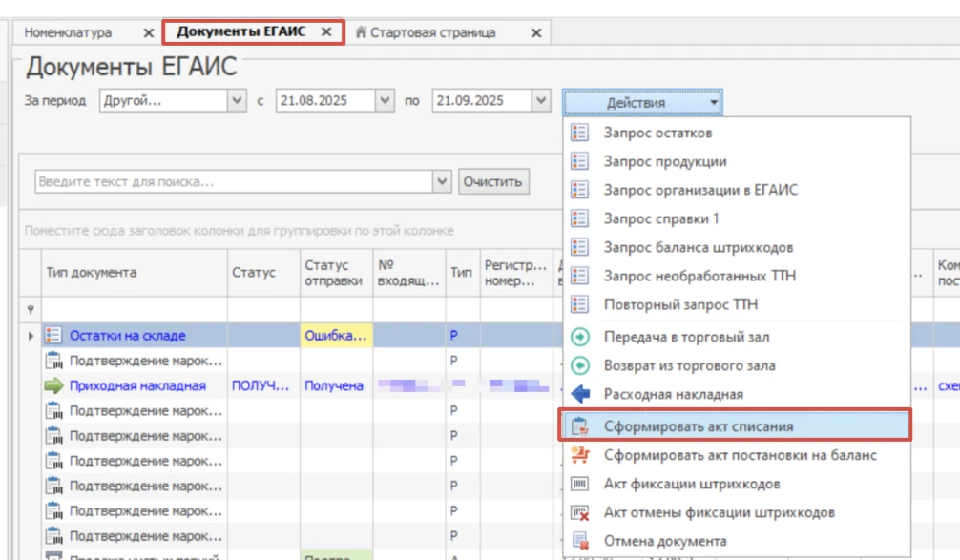Click the crossed barcode icon for Акт отмены фиксации
This screenshot has height=560, width=960.
[580, 512]
